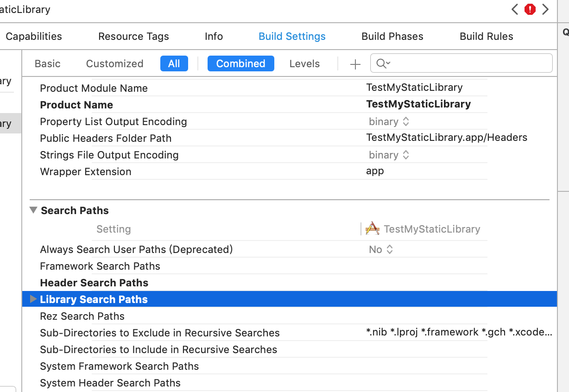Screen dimensions: 569x392
Task: Expand the Library Search Paths row
Action: (x=33, y=299)
